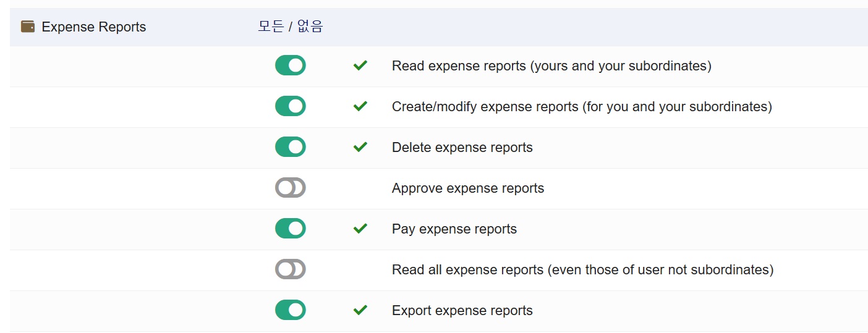Switch off the Pay expense reports toggle

point(290,229)
